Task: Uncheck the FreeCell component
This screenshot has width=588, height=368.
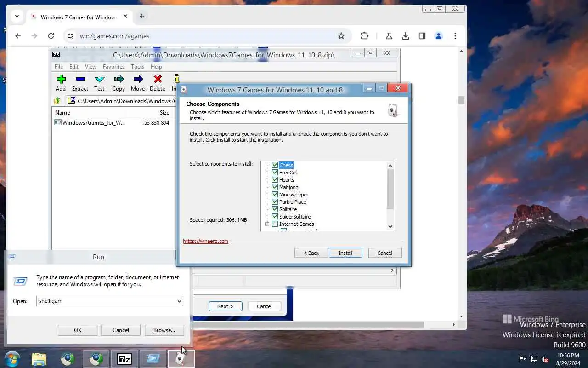Action: [275, 172]
